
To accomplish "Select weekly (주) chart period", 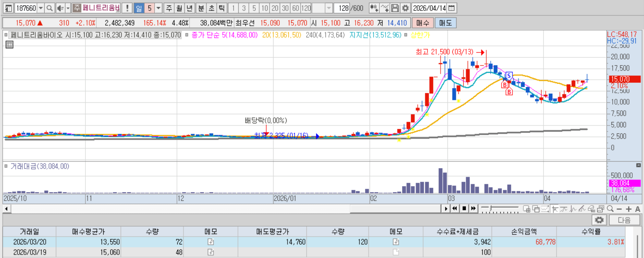I will pyautogui.click(x=169, y=8).
